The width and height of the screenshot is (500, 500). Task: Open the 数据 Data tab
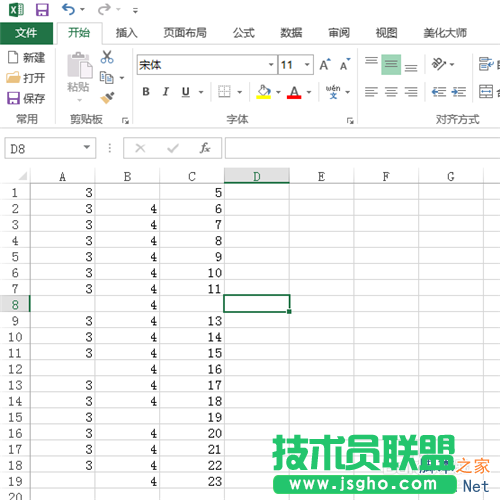click(291, 33)
